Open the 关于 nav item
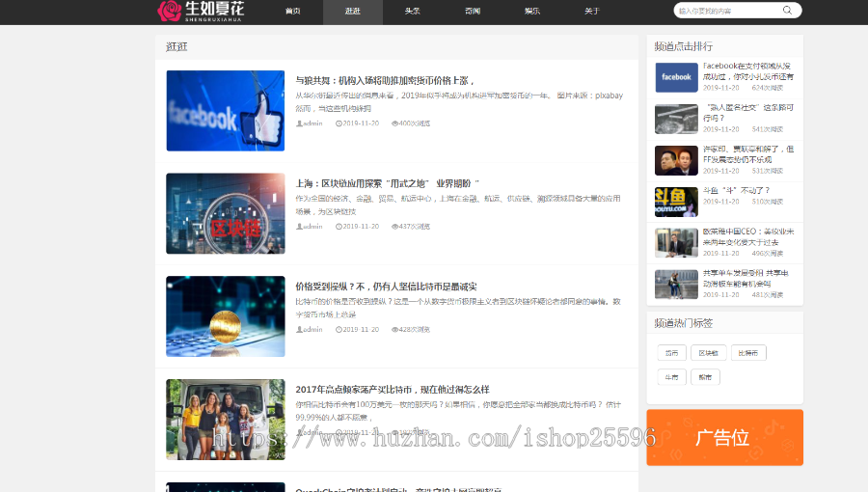Viewport: 868px width, 492px height. 592,11
